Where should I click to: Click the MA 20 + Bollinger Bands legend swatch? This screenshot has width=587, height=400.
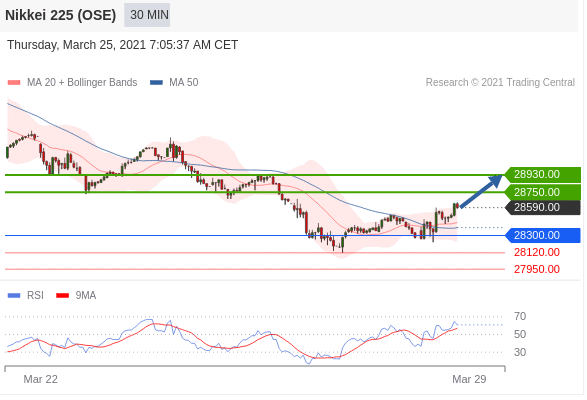pos(14,83)
